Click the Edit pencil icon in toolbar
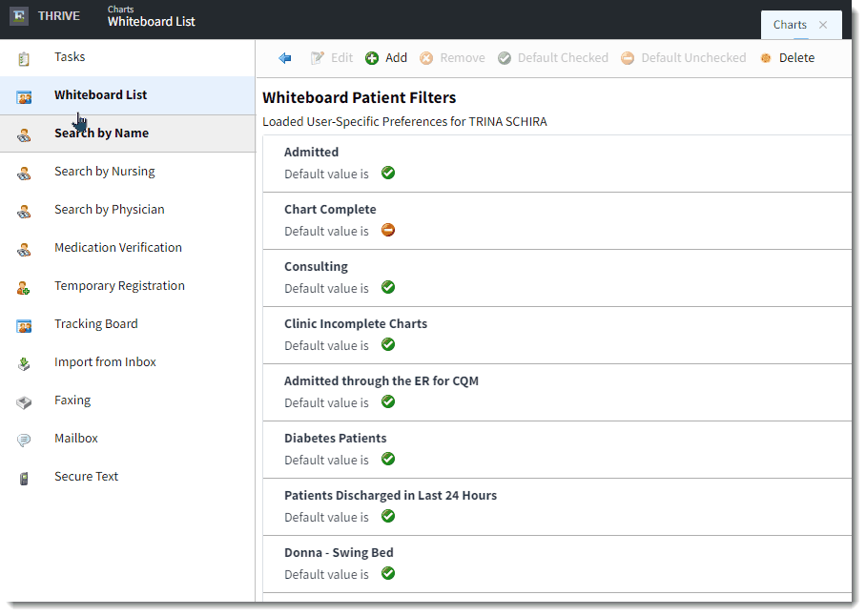Screen dimensions: 866x616 tap(317, 58)
